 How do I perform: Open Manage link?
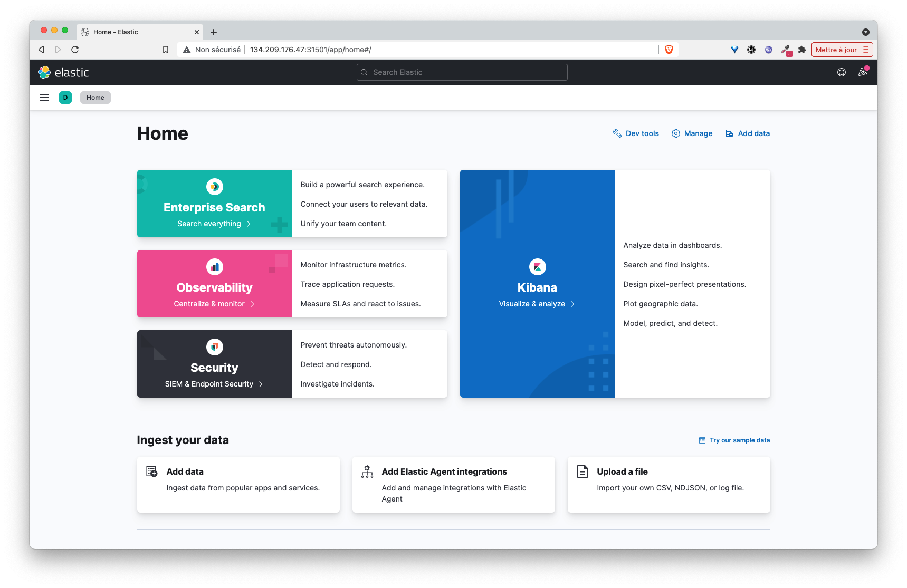tap(692, 133)
